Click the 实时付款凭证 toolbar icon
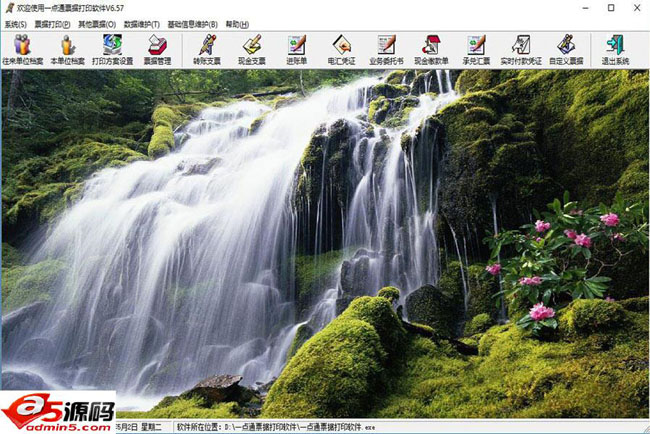650x434 pixels. tap(521, 49)
